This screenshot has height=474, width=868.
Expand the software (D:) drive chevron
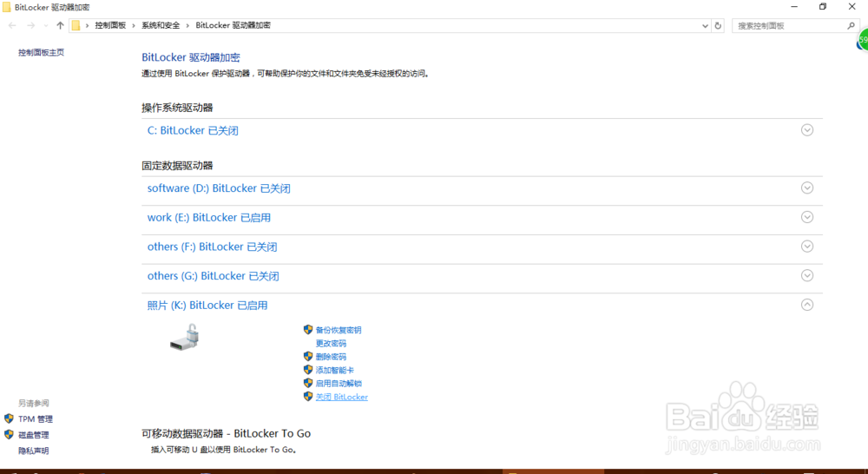(x=807, y=188)
